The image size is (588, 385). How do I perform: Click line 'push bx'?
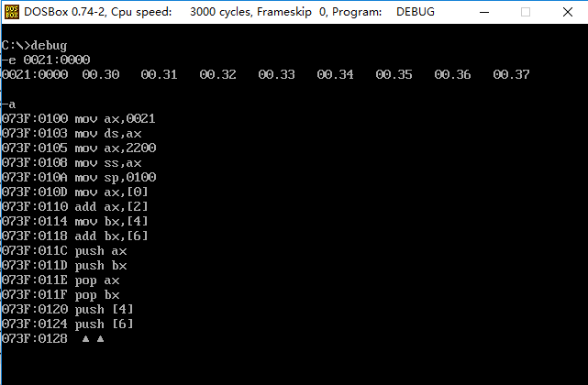pyautogui.click(x=64, y=266)
